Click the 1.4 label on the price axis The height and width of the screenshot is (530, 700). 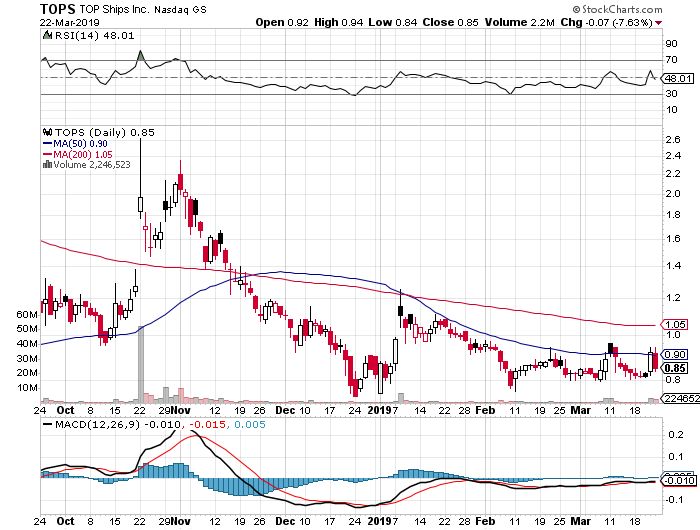coord(673,266)
